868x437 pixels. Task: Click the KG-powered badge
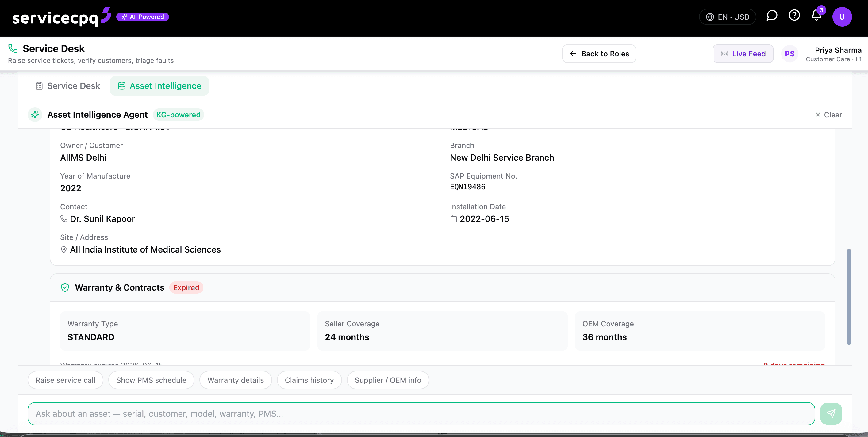click(x=178, y=115)
